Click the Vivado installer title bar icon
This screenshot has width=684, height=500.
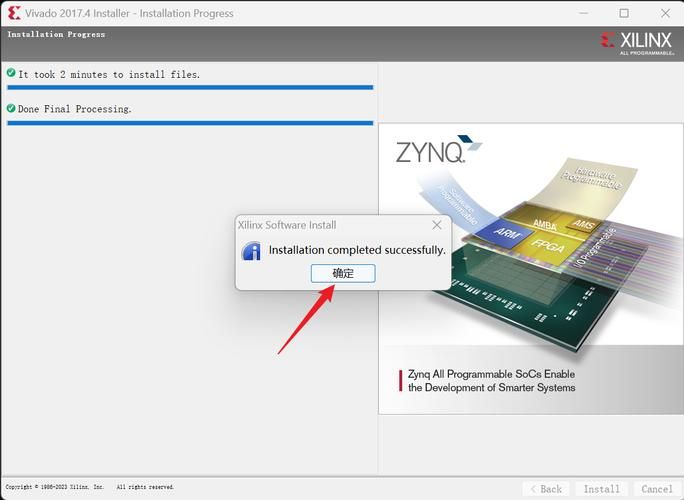click(x=14, y=13)
